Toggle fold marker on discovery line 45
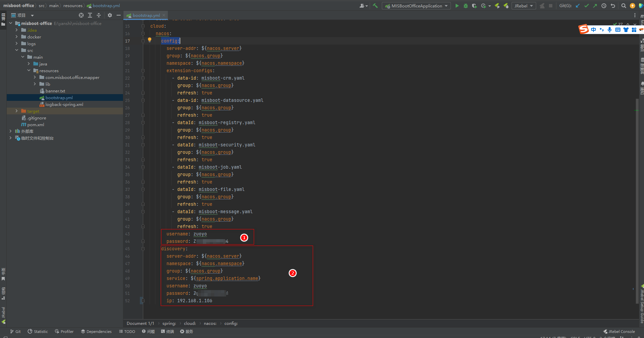The image size is (644, 338). pos(143,249)
